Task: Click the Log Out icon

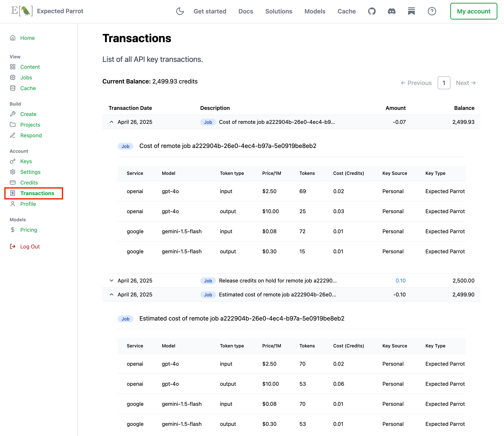Action: 13,246
